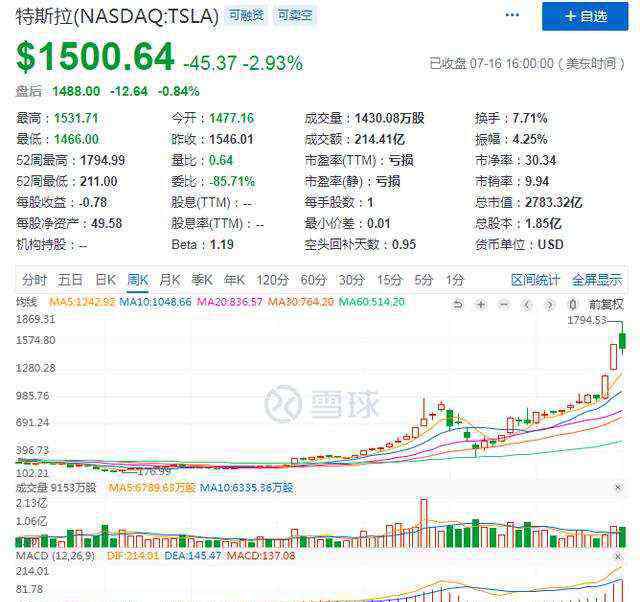Click the MA20:836.57 moving average label
This screenshot has width=640, height=602.
pyautogui.click(x=230, y=302)
